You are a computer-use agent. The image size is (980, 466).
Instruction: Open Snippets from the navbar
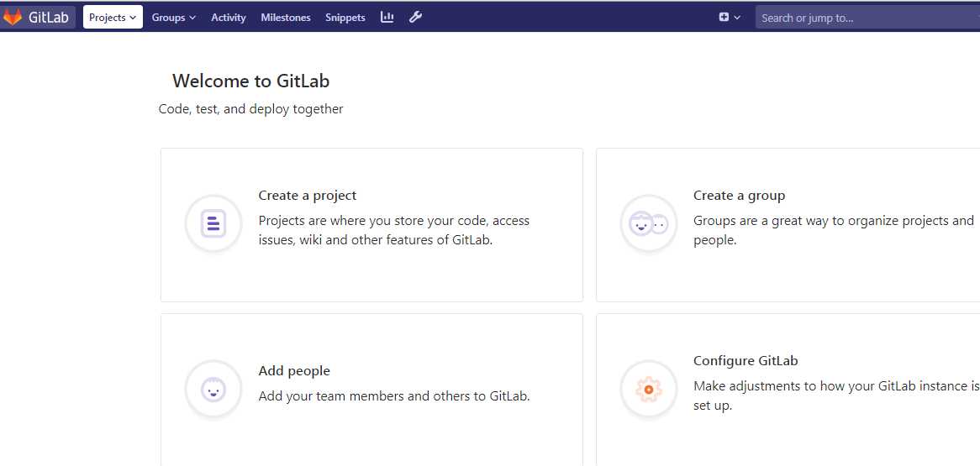[345, 18]
